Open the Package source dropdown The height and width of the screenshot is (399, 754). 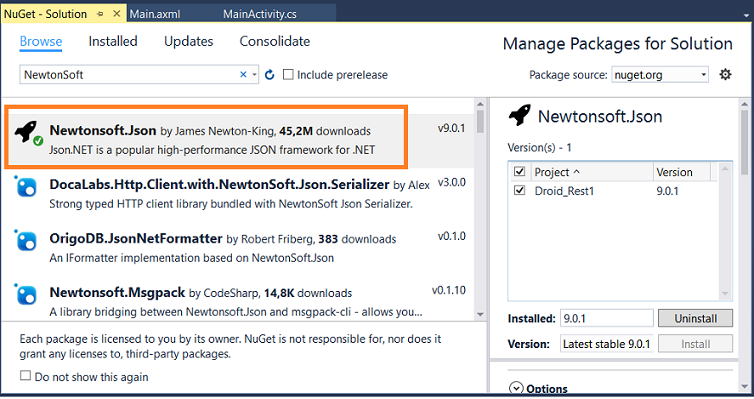(x=704, y=75)
